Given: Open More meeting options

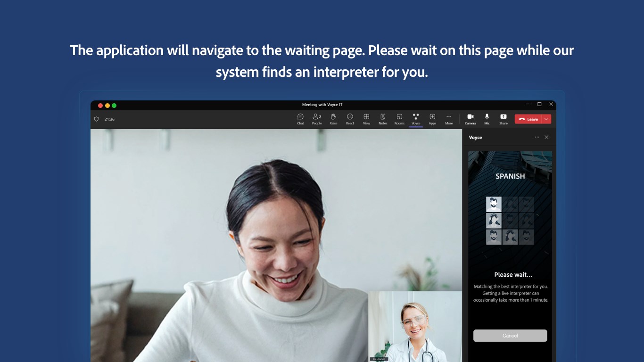Looking at the screenshot, I should pyautogui.click(x=449, y=119).
